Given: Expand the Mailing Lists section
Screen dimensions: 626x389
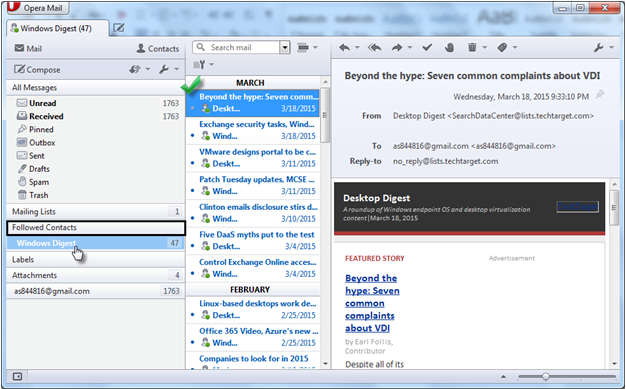Looking at the screenshot, I should (96, 212).
